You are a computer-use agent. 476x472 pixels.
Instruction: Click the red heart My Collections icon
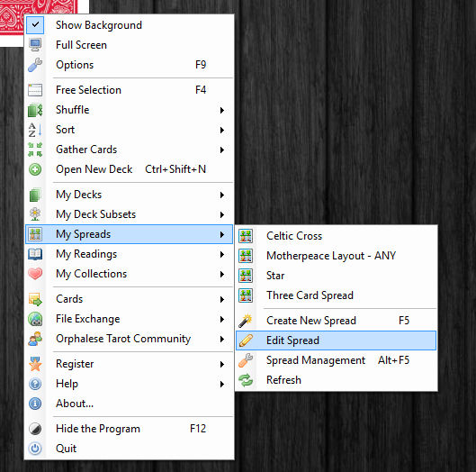click(35, 274)
